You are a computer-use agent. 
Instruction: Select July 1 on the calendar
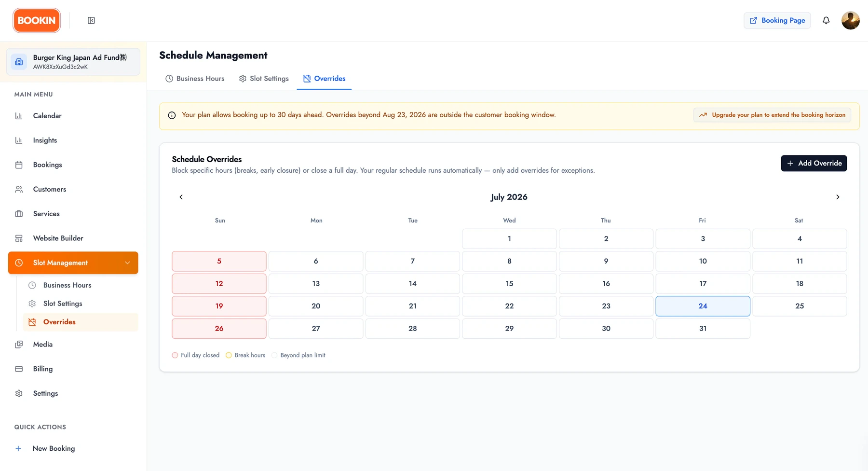(509, 239)
